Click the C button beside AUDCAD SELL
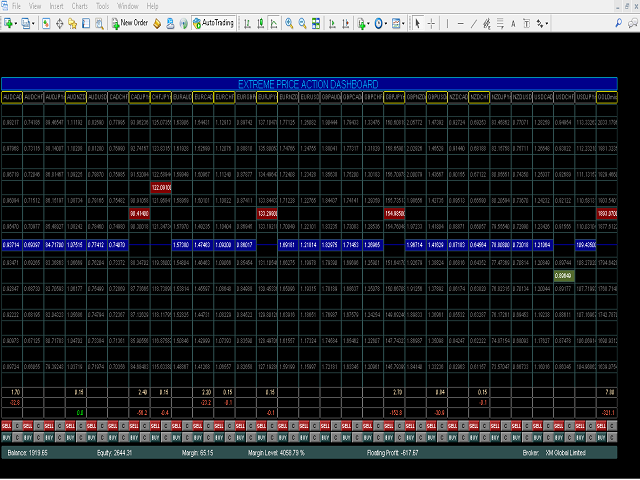 17,426
